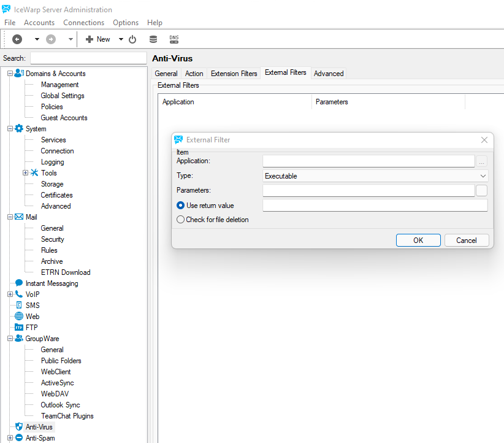The image size is (504, 443).
Task: Open the Help menu
Action: coord(155,23)
